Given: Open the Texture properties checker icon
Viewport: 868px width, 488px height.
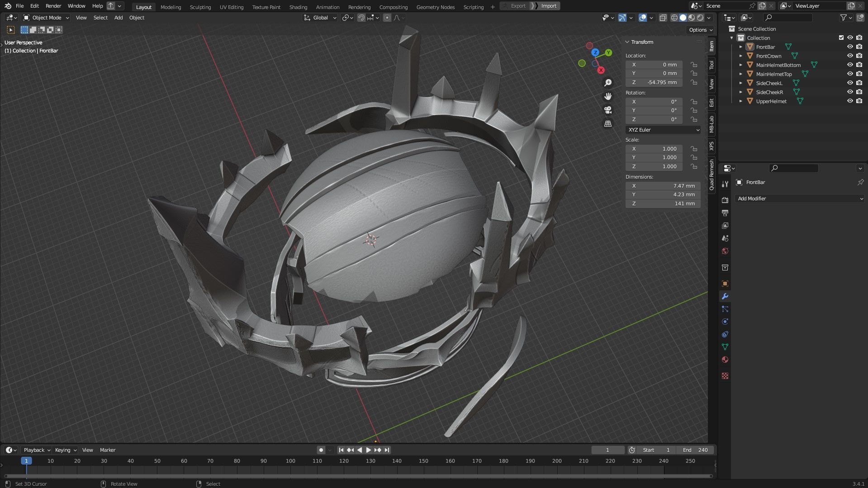Looking at the screenshot, I should coord(725,376).
